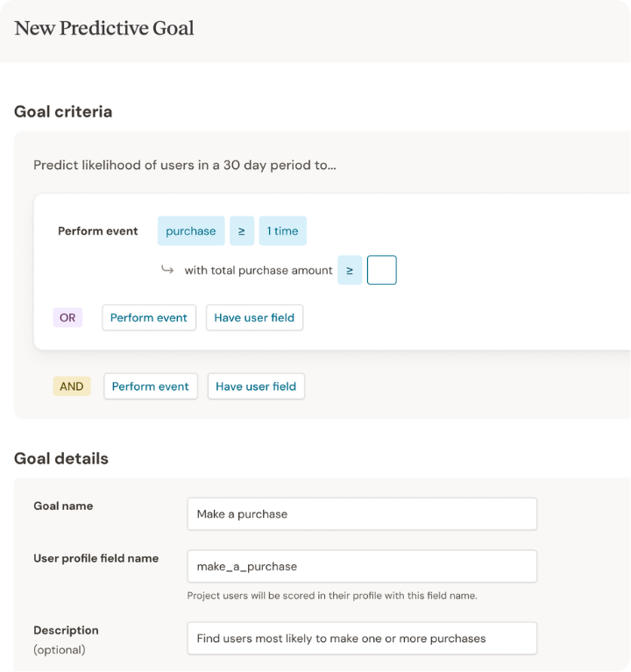Image resolution: width=631 pixels, height=672 pixels.
Task: Click the sub-condition arrow icon
Action: click(x=167, y=270)
